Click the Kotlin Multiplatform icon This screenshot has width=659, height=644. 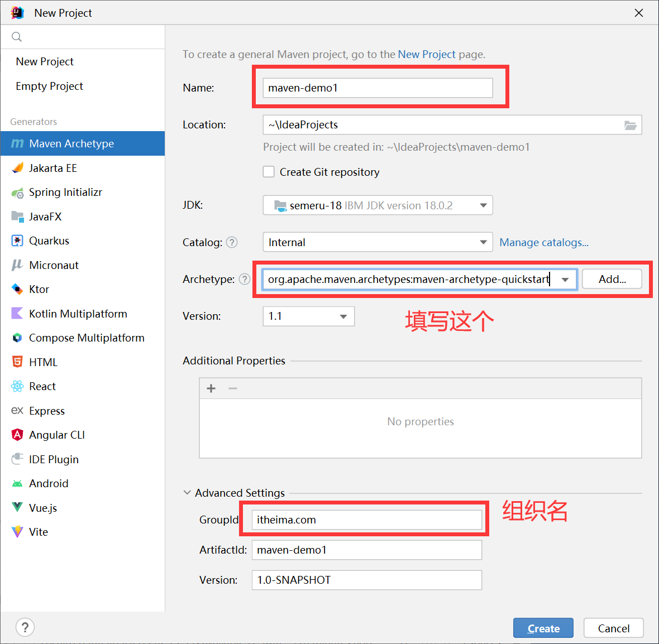pyautogui.click(x=17, y=314)
